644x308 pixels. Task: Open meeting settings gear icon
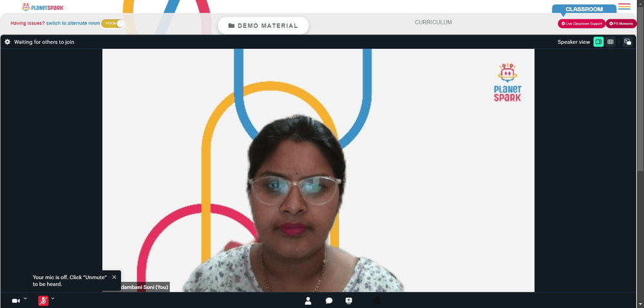(7, 41)
